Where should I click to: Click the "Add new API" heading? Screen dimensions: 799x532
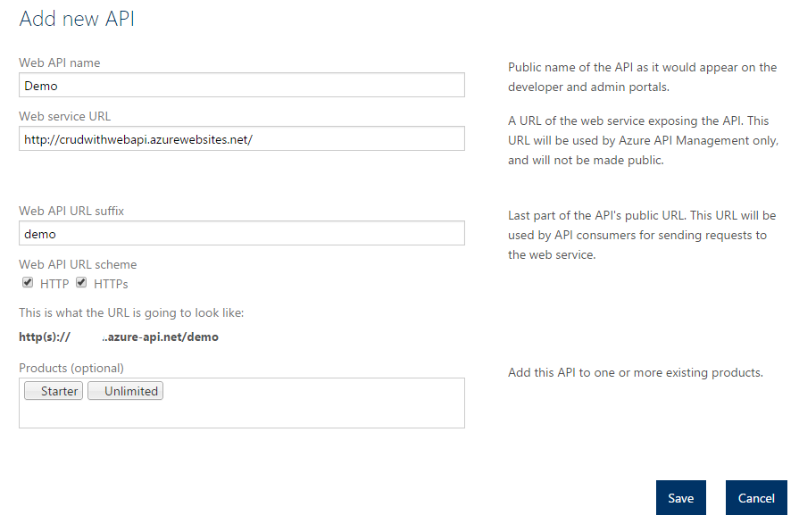point(77,19)
